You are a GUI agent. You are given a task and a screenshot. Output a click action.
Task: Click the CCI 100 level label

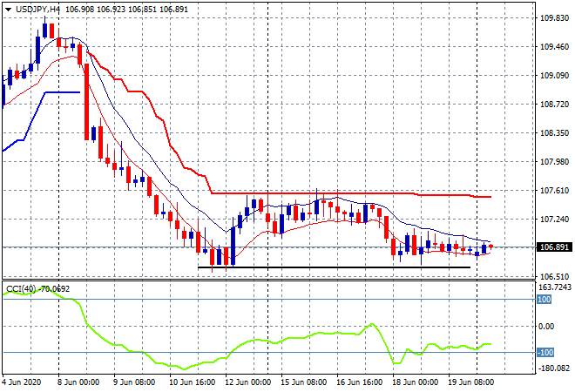[545, 300]
